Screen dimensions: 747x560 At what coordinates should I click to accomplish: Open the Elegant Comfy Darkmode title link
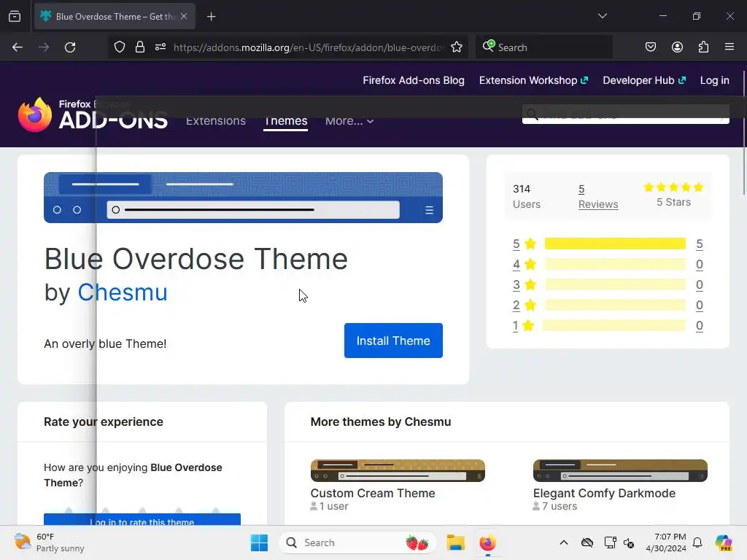tap(604, 493)
